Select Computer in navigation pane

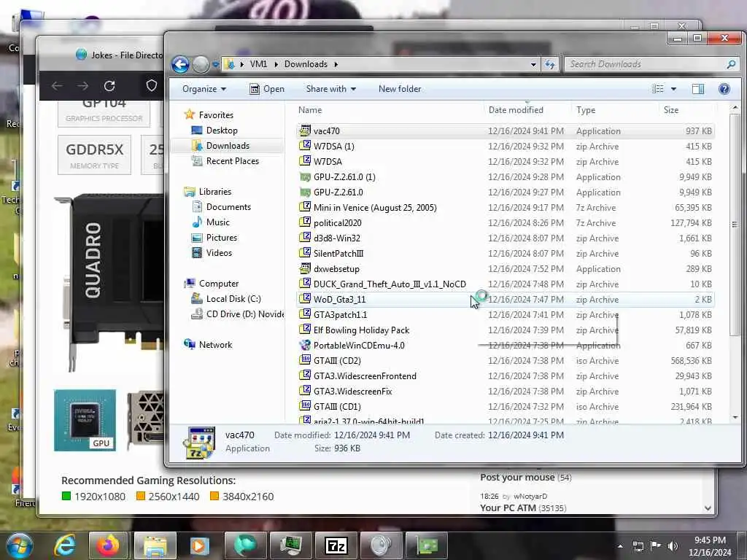219,284
